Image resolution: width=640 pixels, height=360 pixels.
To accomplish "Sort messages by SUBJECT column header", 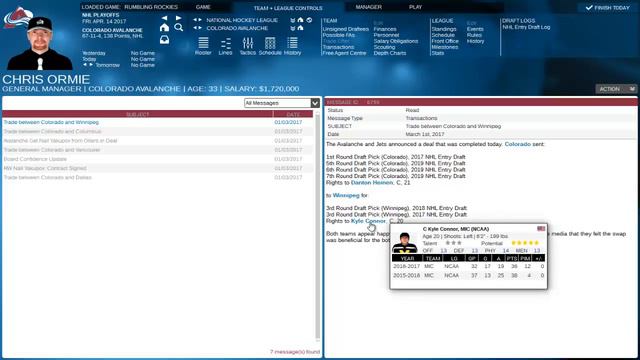I will pyautogui.click(x=138, y=114).
